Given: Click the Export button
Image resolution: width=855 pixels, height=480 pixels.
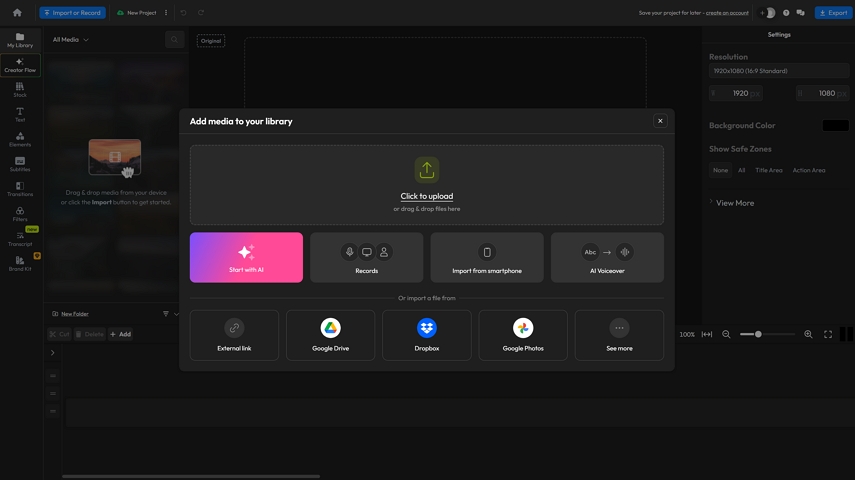Looking at the screenshot, I should coord(833,13).
